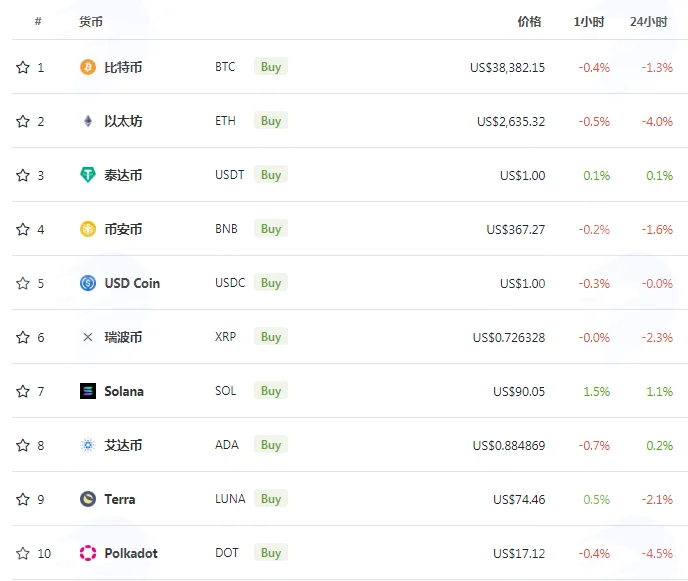Sort by the 价格 column header
688x581 pixels.
coord(529,22)
